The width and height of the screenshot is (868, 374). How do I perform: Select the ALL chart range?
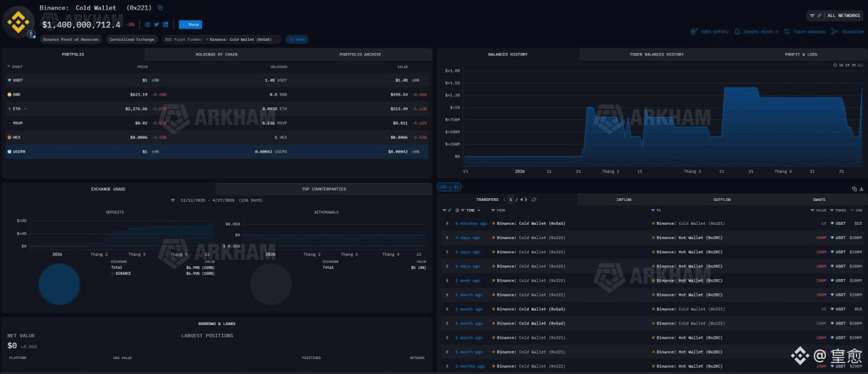tap(861, 65)
